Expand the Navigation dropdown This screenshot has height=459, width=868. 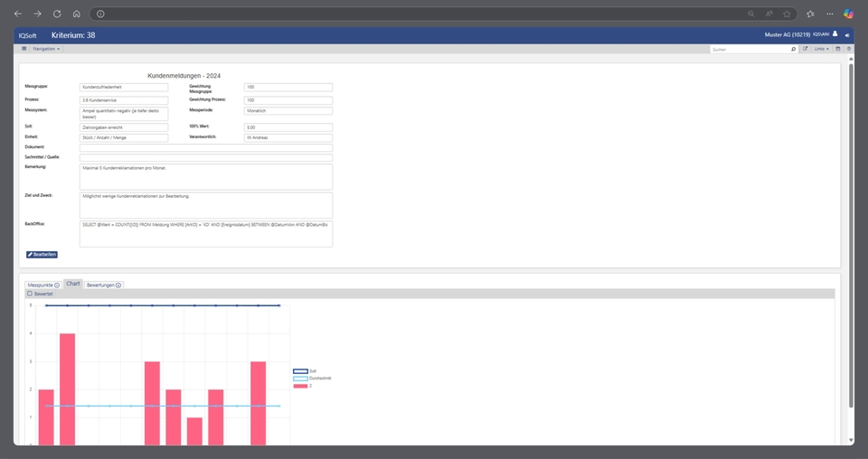pyautogui.click(x=46, y=49)
